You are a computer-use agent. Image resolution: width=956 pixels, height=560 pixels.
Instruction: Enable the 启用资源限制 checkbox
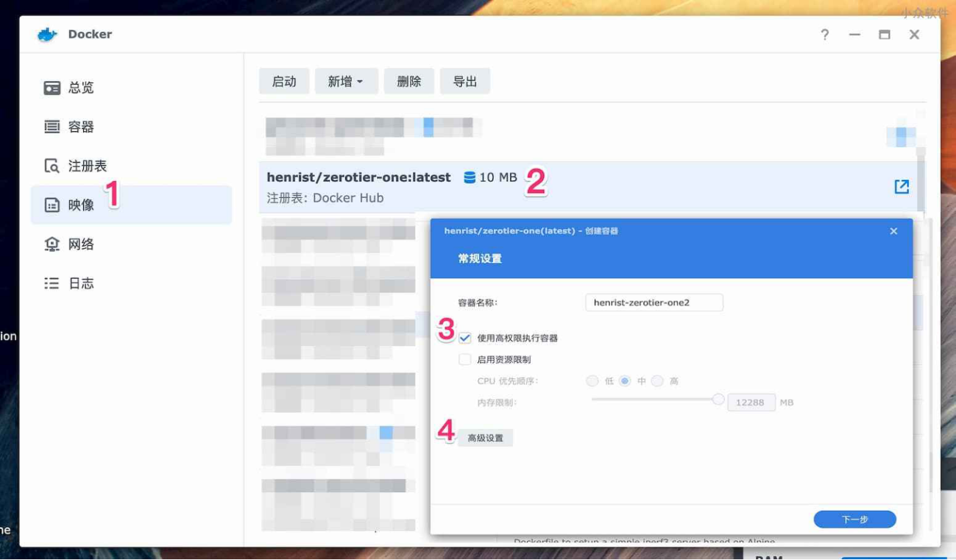[465, 359]
